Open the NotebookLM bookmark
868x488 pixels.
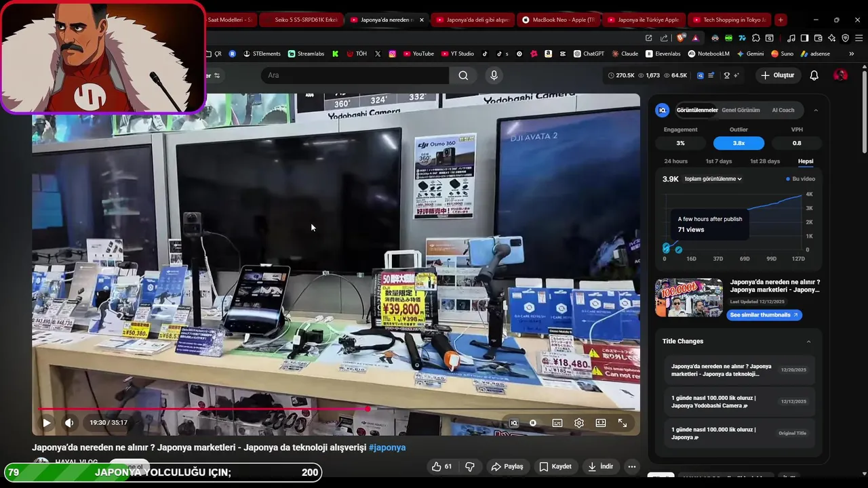[707, 54]
